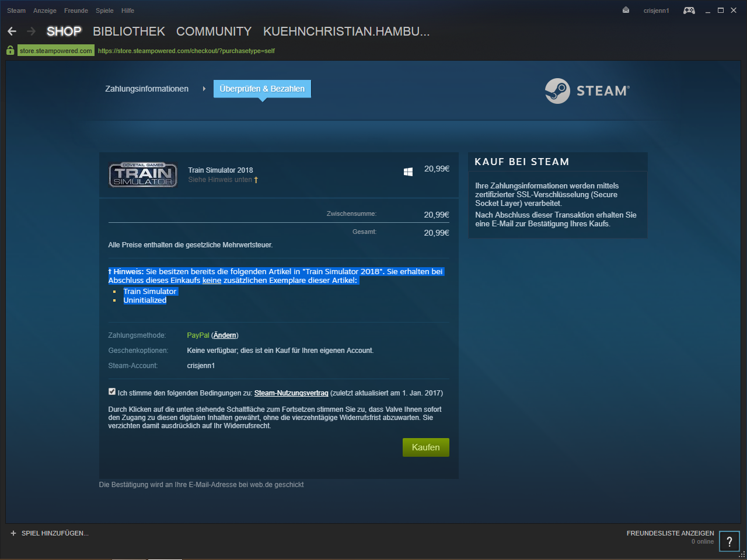Click the Train Simulator game logo thumbnail
The image size is (747, 560).
tap(143, 175)
